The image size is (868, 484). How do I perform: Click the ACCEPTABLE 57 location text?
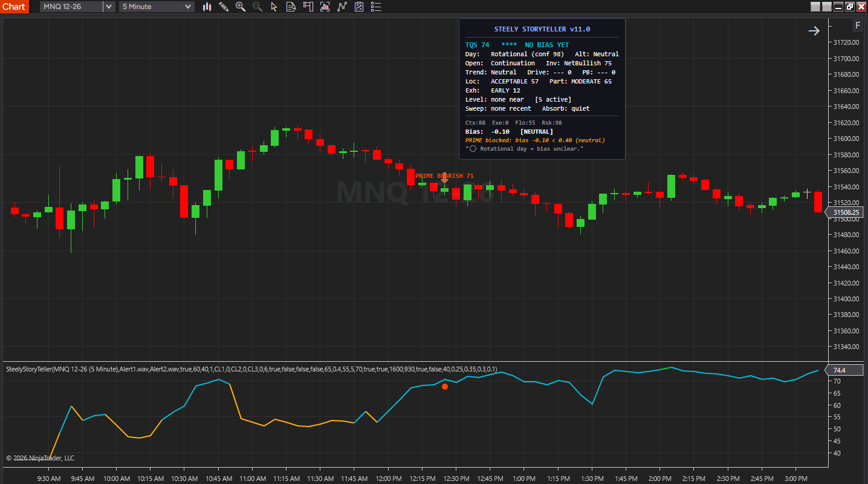coord(514,81)
